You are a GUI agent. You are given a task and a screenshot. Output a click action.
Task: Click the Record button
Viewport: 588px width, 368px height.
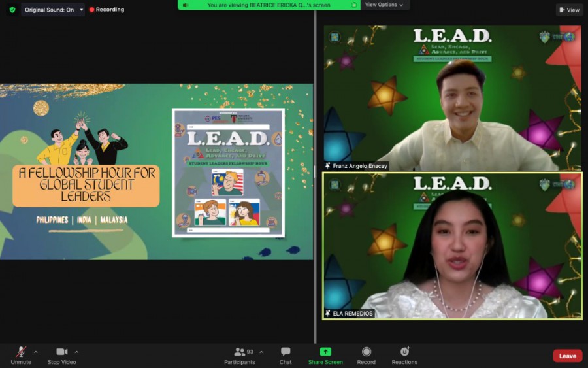tap(367, 356)
